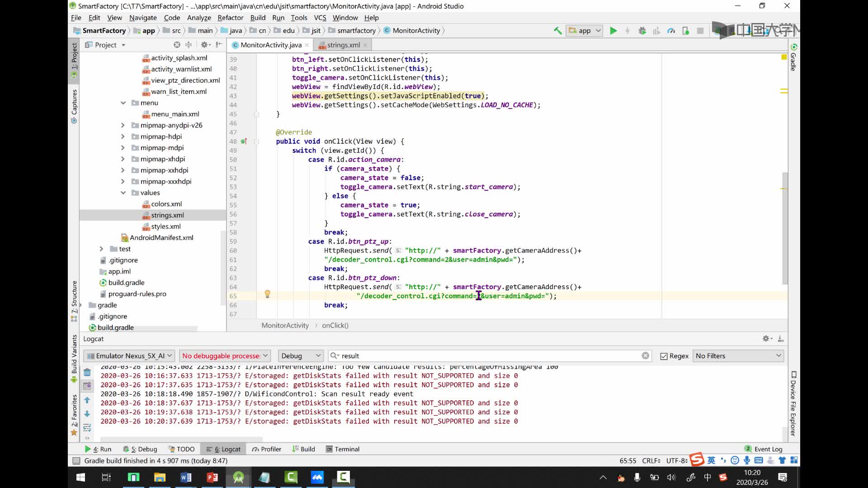This screenshot has width=868, height=488.
Task: Open the Device File Explorer side panel
Action: pyautogui.click(x=793, y=404)
